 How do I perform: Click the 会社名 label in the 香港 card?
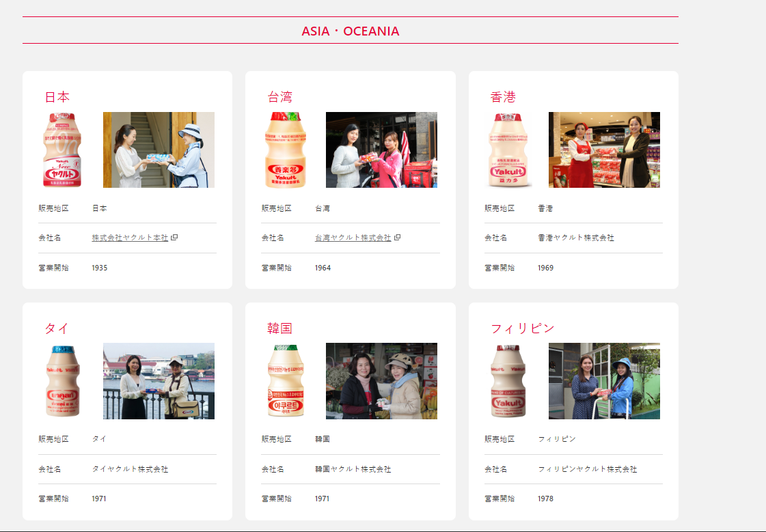click(x=496, y=238)
